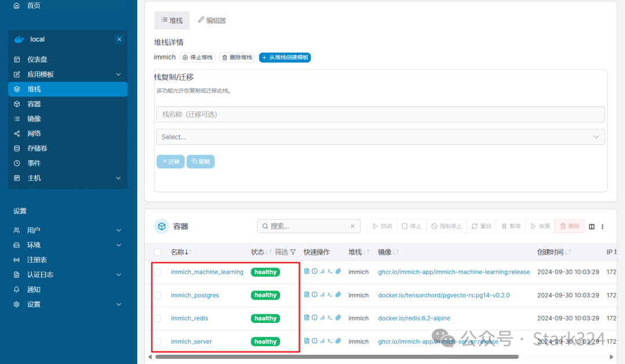
Task: Click attach icon for immich_machine_learning
Action: (338, 271)
